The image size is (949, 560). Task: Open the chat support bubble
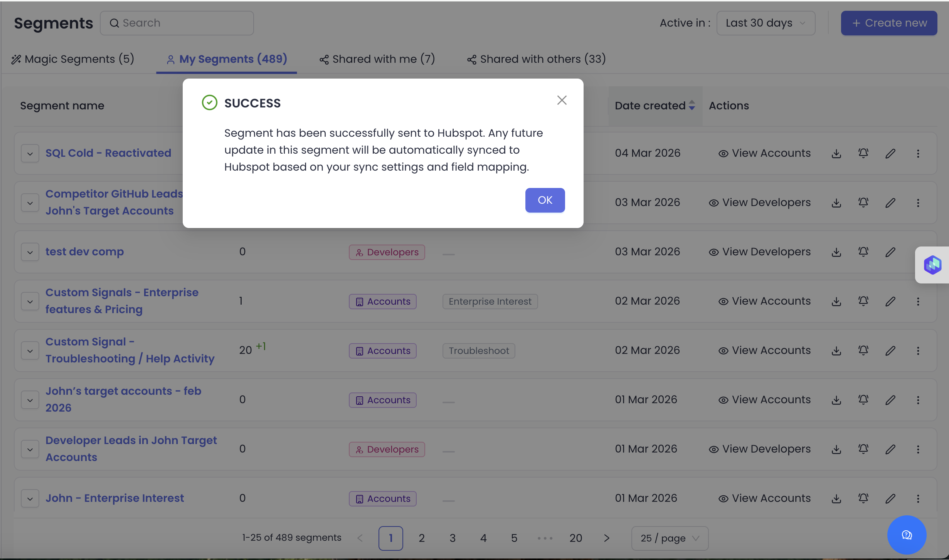[x=906, y=535]
